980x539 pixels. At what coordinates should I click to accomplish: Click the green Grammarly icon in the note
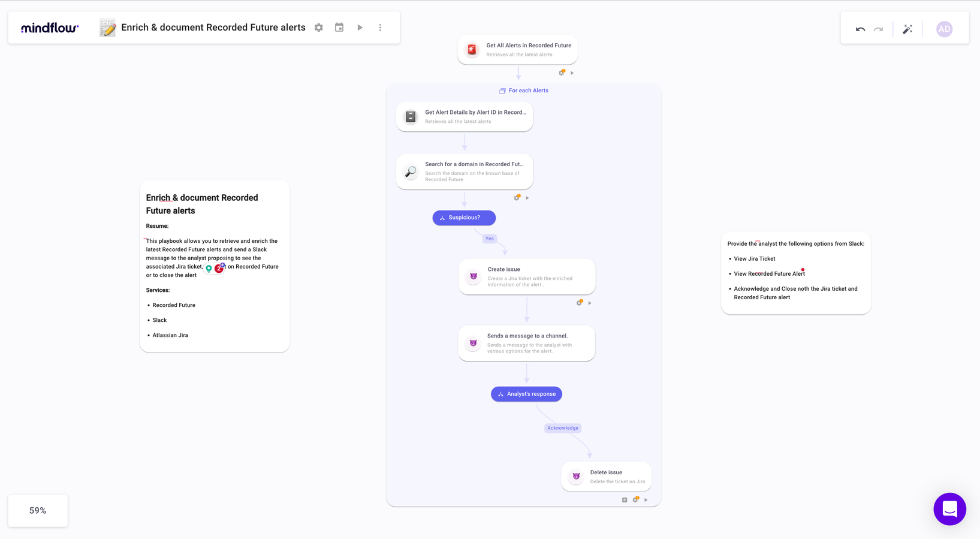(209, 269)
